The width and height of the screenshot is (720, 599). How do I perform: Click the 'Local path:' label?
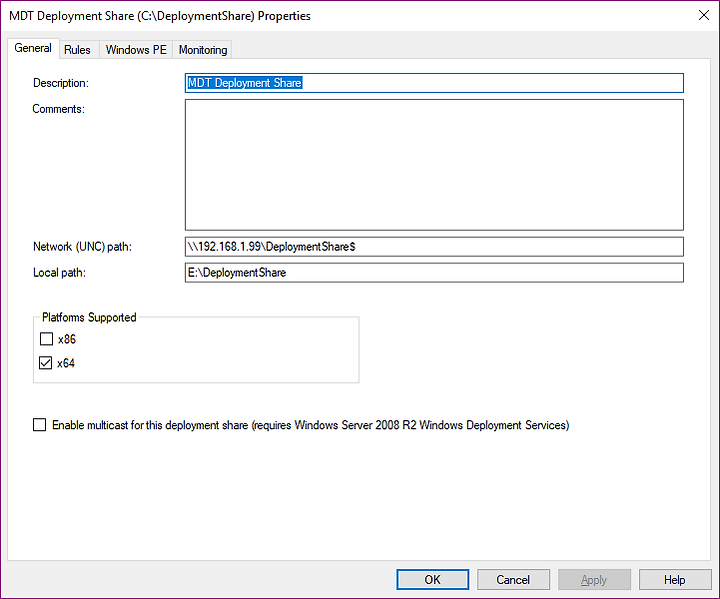click(59, 272)
